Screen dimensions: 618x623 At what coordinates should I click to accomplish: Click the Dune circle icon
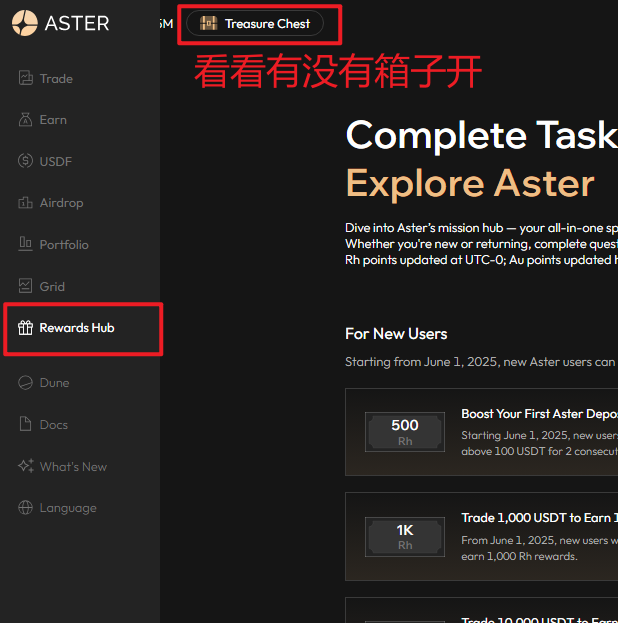[25, 383]
